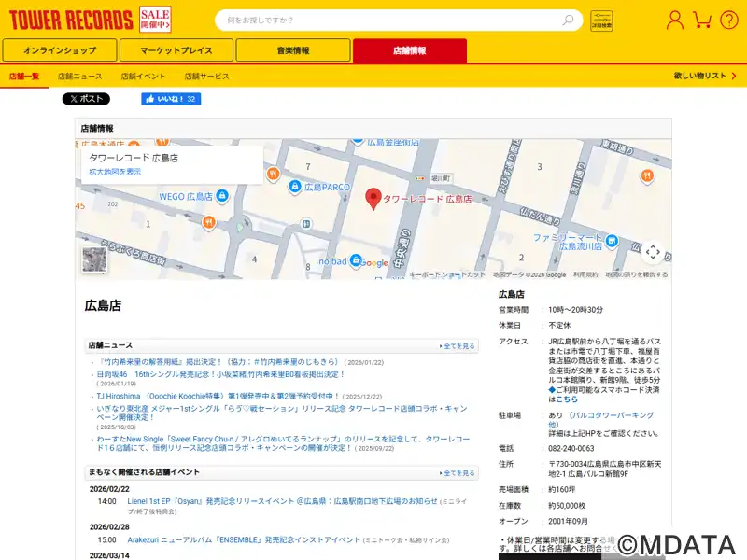Expand 全てを見る for upcoming store events
This screenshot has height=560, width=747.
click(458, 473)
